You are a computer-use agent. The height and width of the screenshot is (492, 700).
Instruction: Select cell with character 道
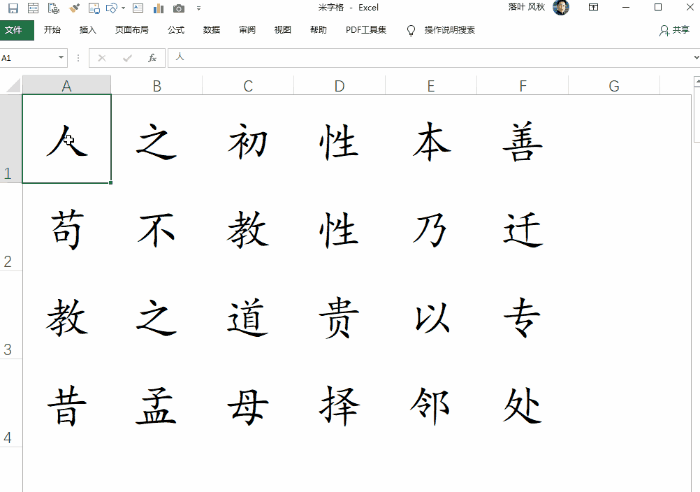248,315
